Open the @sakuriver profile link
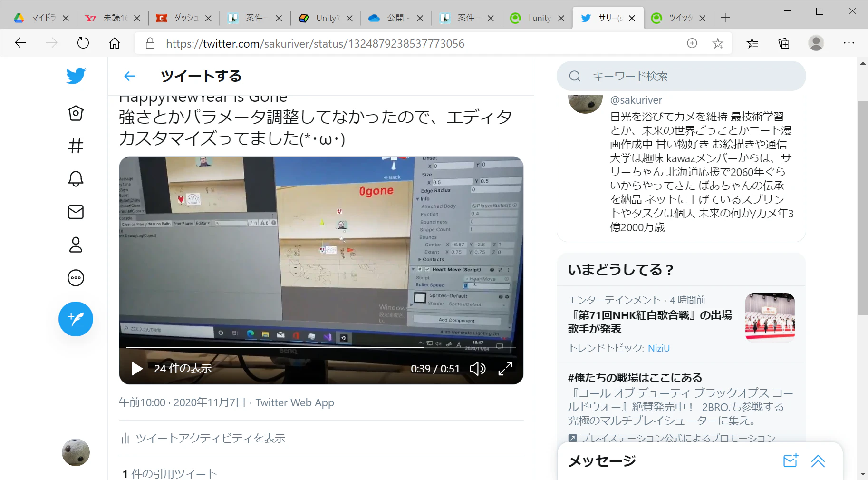 click(x=636, y=100)
